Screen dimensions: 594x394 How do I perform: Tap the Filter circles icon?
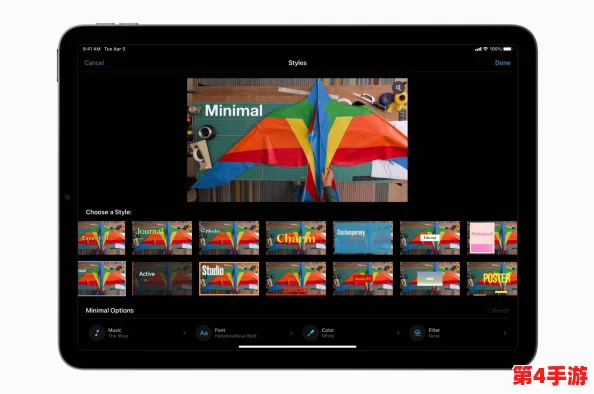[x=417, y=333]
